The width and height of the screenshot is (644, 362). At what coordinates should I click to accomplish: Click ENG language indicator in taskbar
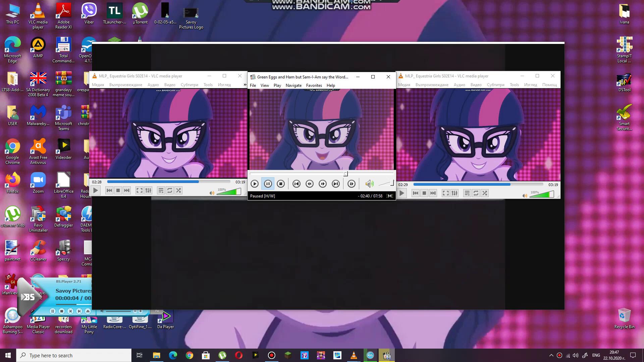click(x=596, y=355)
